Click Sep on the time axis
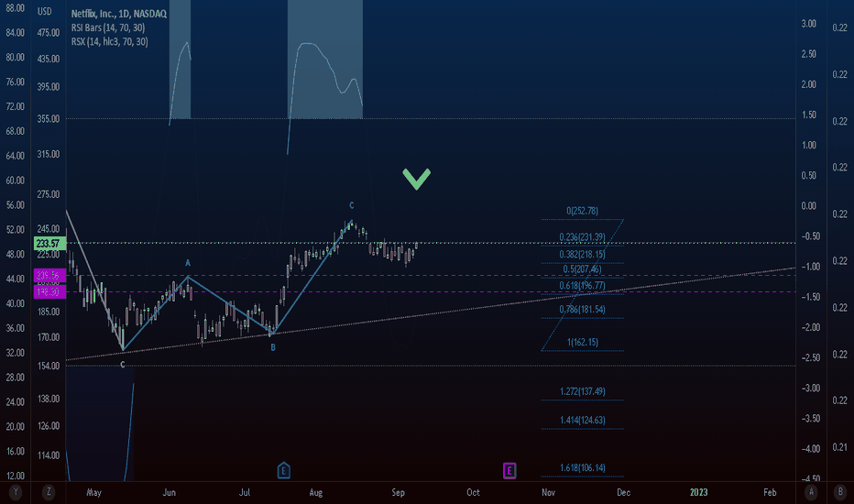This screenshot has height=504, width=854. 398,493
